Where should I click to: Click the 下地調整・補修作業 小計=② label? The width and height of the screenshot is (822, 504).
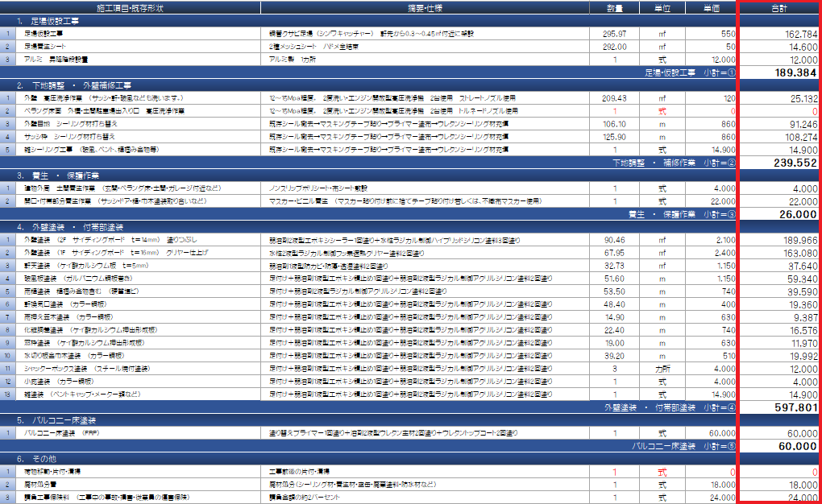[x=675, y=163]
